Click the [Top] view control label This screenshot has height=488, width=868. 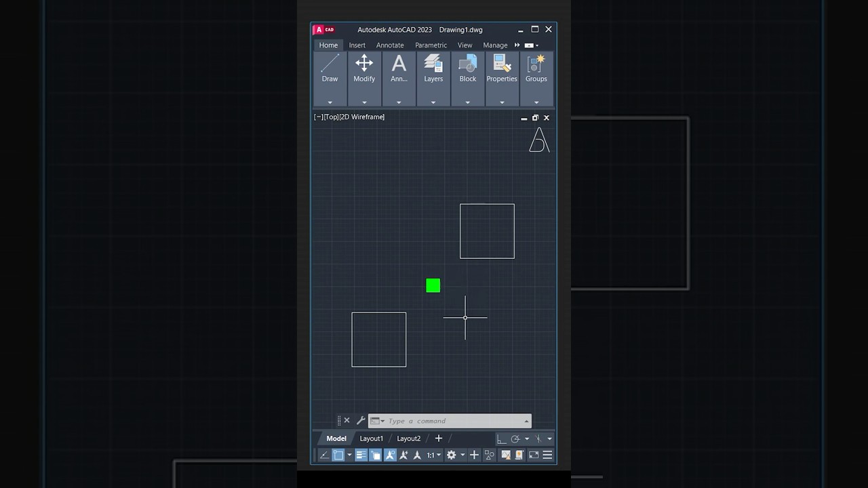[x=331, y=117]
